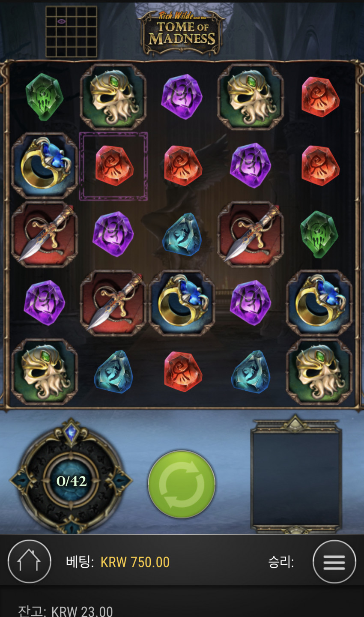Image resolution: width=364 pixels, height=617 pixels.
Task: Open the Tome of Madness logo
Action: click(x=182, y=33)
